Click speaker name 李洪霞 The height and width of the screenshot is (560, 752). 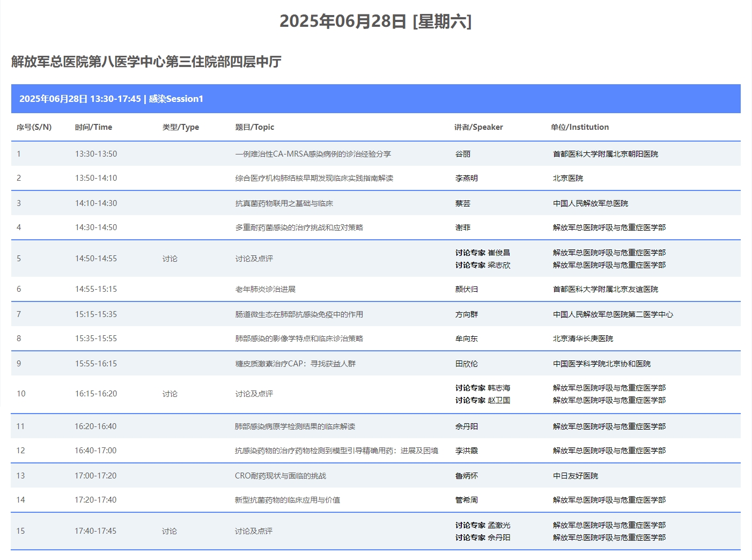tap(467, 451)
